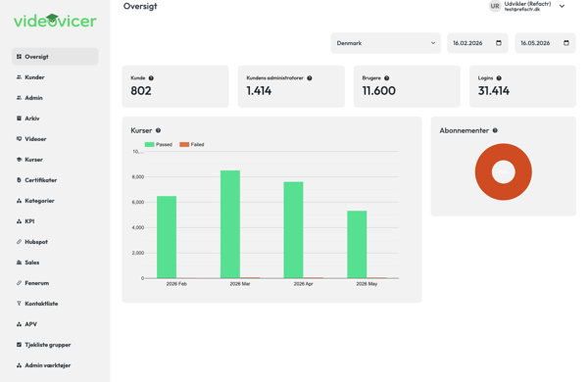The image size is (588, 382).
Task: Open calendar picker for 16.05.2026 date
Action: click(x=566, y=43)
